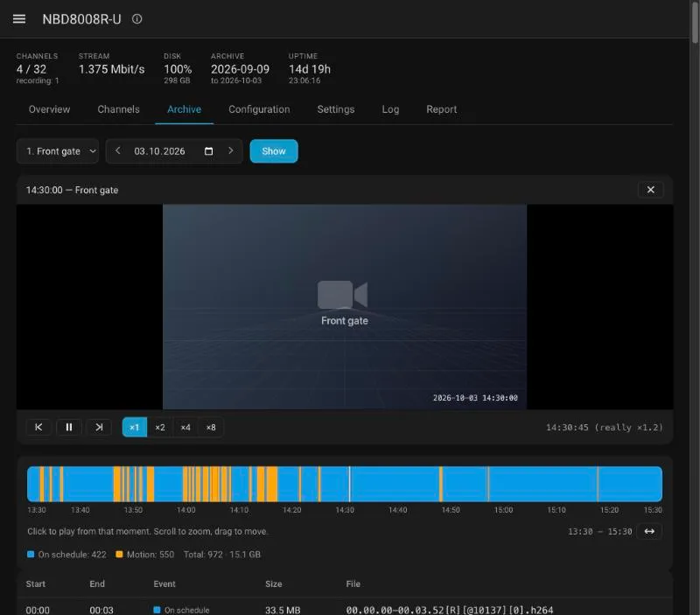Select ×2 playback speed
The width and height of the screenshot is (700, 615).
coord(160,427)
